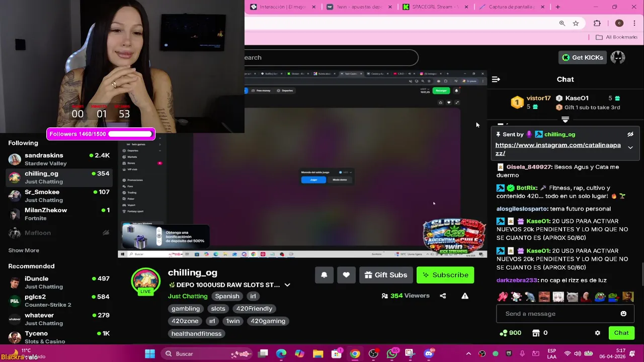Open sandraskins channel in Following
This screenshot has height=362, width=644.
tap(60, 159)
